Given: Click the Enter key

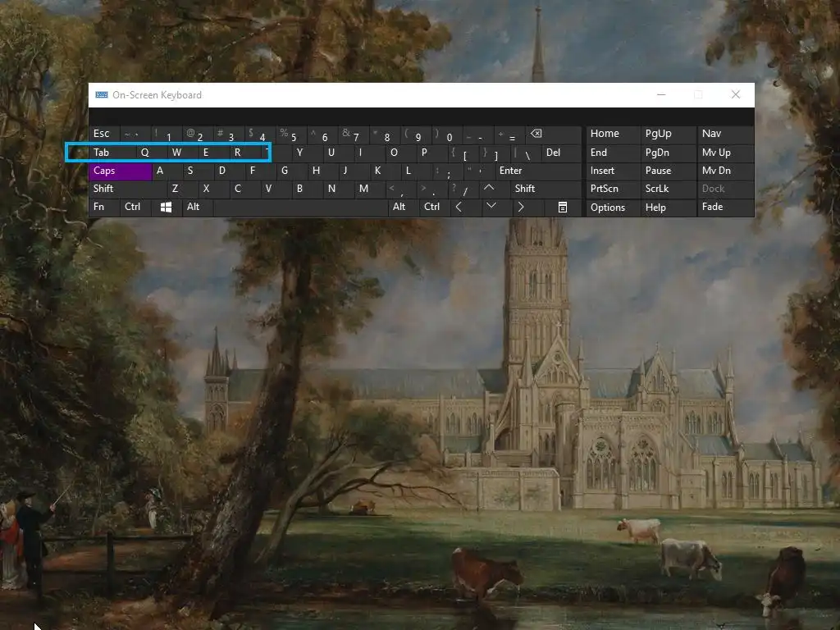Looking at the screenshot, I should point(538,171).
